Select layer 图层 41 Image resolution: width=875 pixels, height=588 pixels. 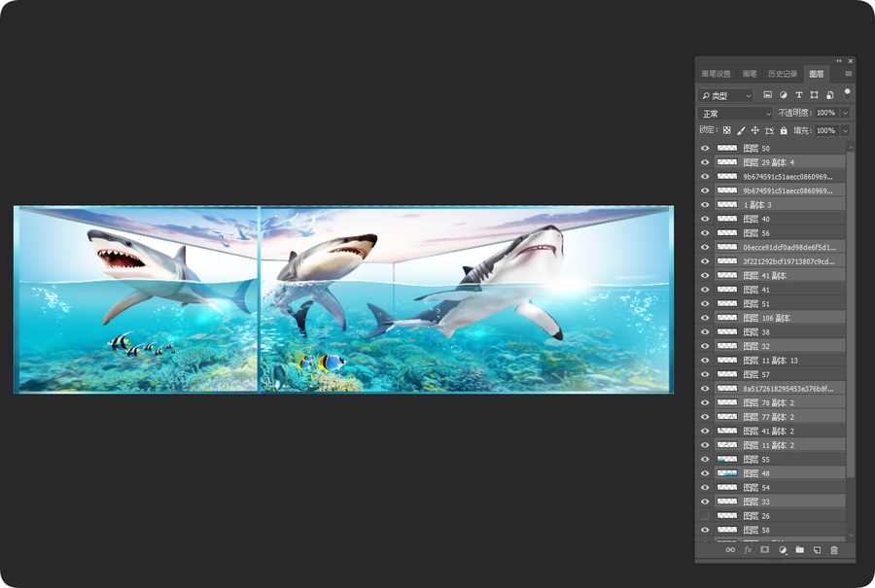pyautogui.click(x=780, y=290)
